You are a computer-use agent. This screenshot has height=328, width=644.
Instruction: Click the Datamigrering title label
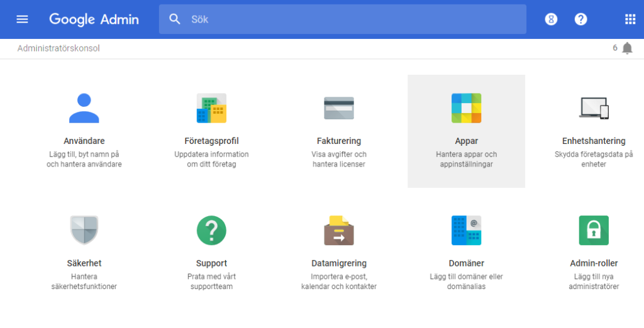[339, 263]
